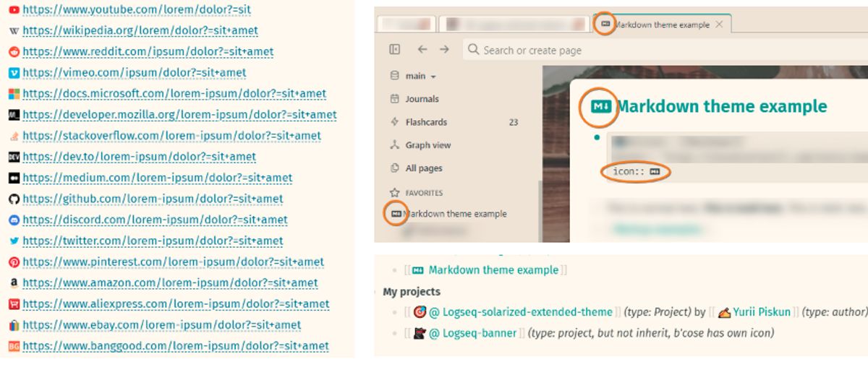868x367 pixels.
Task: Open the @ Logseq-solarized-extended-theme page link
Action: [x=521, y=312]
